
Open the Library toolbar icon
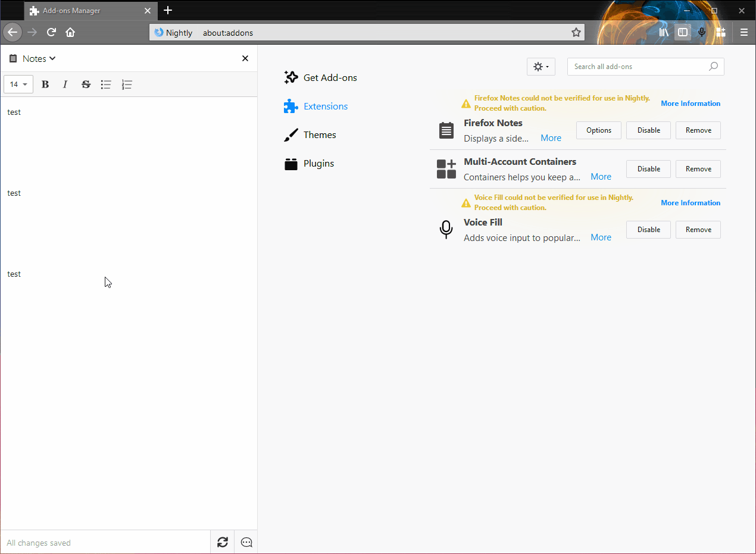point(664,32)
